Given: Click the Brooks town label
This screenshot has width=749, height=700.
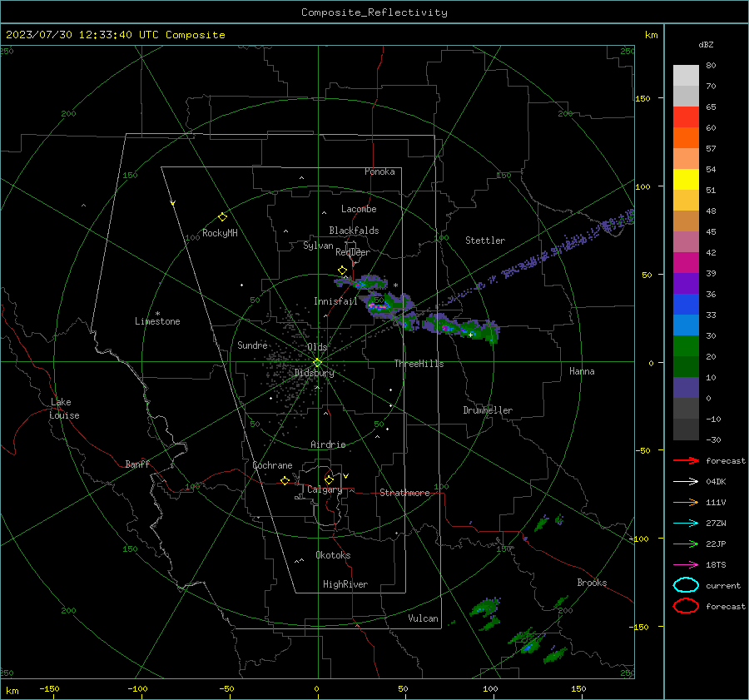Looking at the screenshot, I should coord(592,583).
